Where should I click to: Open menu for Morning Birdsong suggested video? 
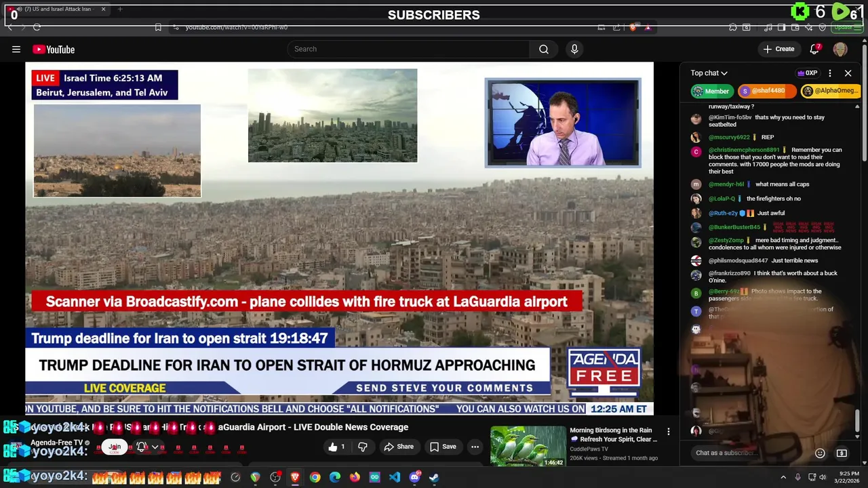[x=668, y=432]
